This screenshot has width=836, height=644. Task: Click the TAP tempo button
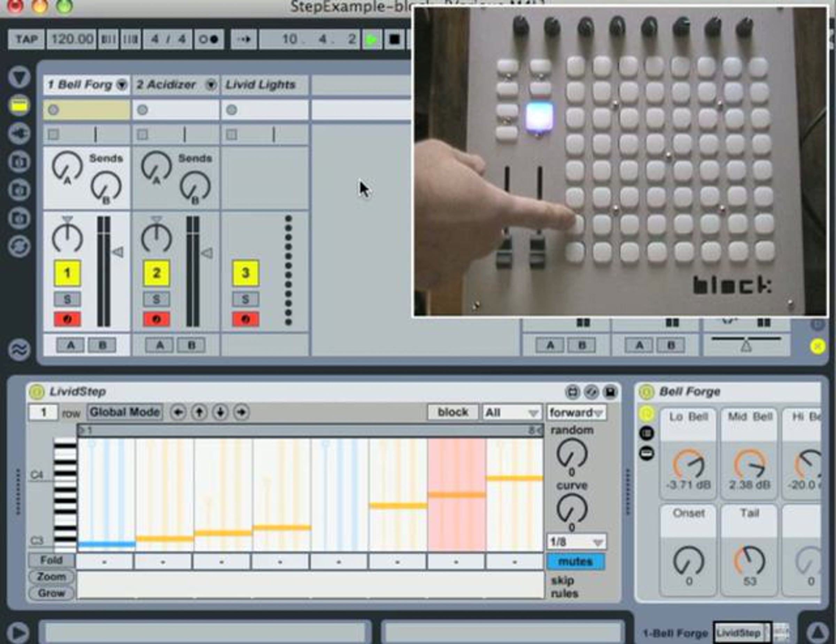coord(26,39)
